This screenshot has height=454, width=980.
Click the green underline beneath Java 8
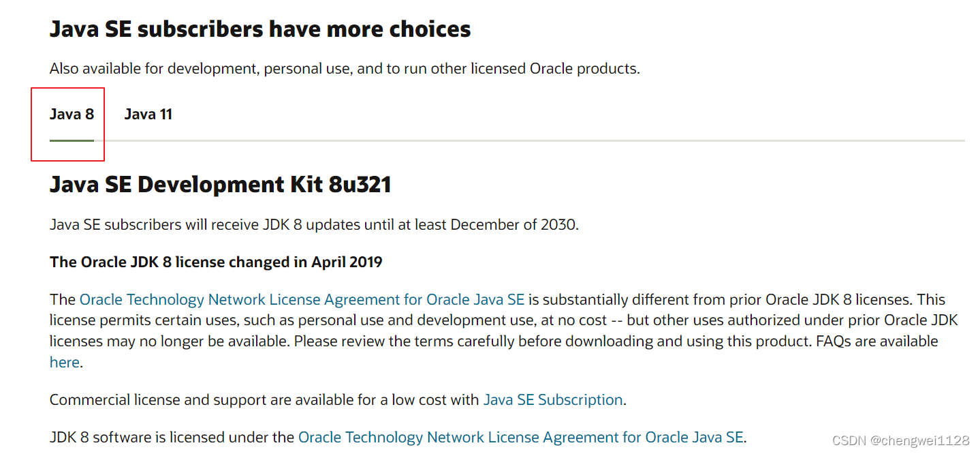[72, 140]
